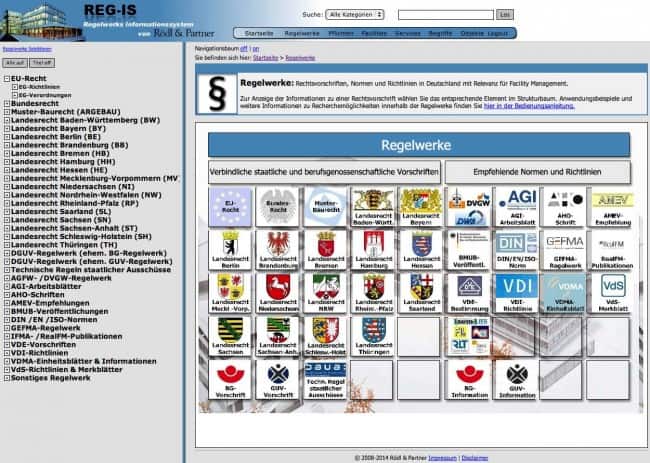
Task: Open the GUV-Vorschrift tile
Action: click(x=277, y=379)
